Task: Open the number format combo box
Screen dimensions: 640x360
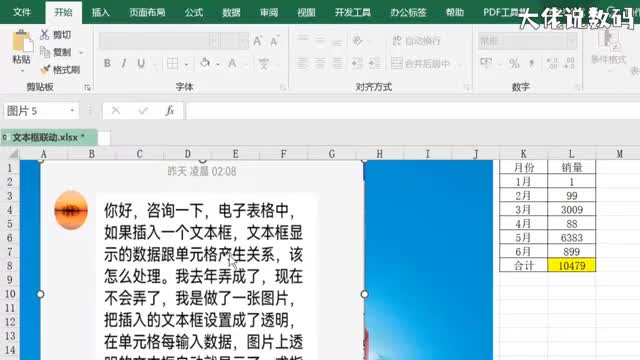Action: click(x=527, y=41)
